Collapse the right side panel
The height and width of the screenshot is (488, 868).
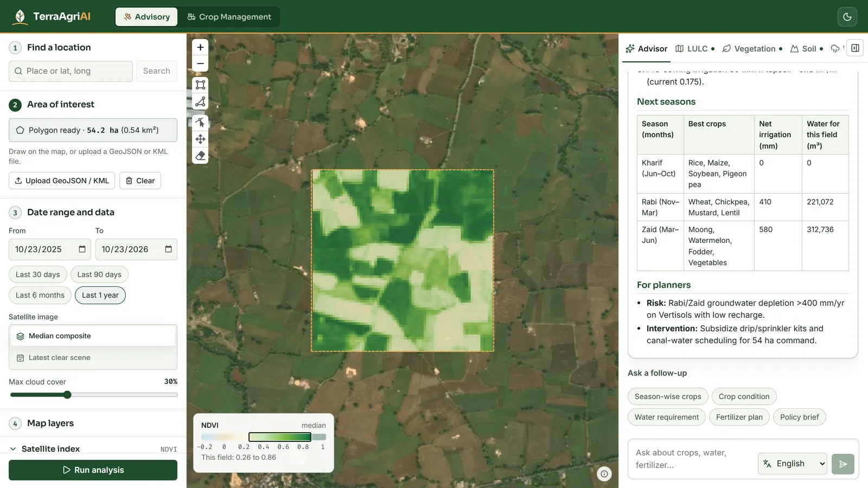tap(855, 48)
